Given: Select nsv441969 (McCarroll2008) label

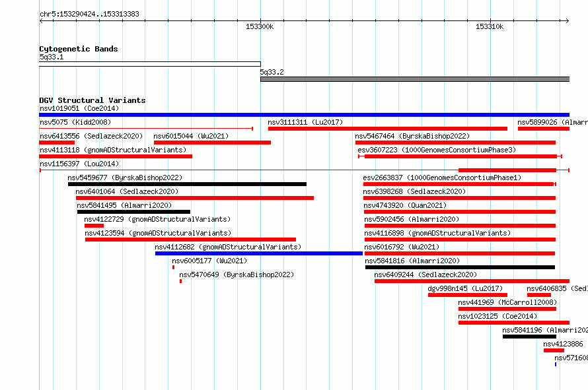Looking at the screenshot, I should (507, 302).
